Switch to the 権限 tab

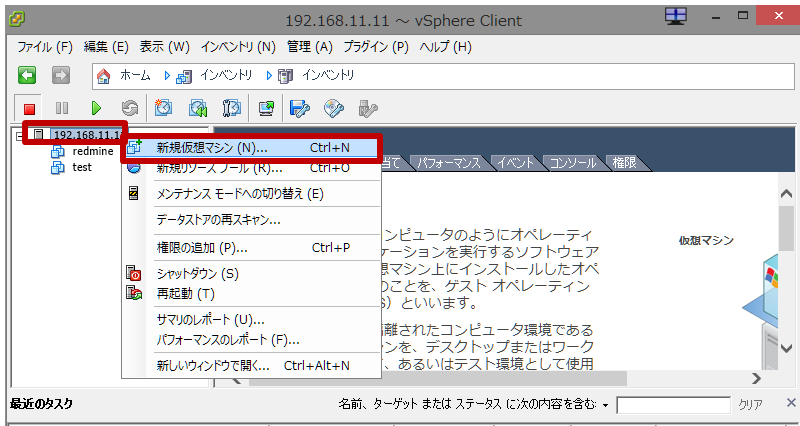pos(624,163)
